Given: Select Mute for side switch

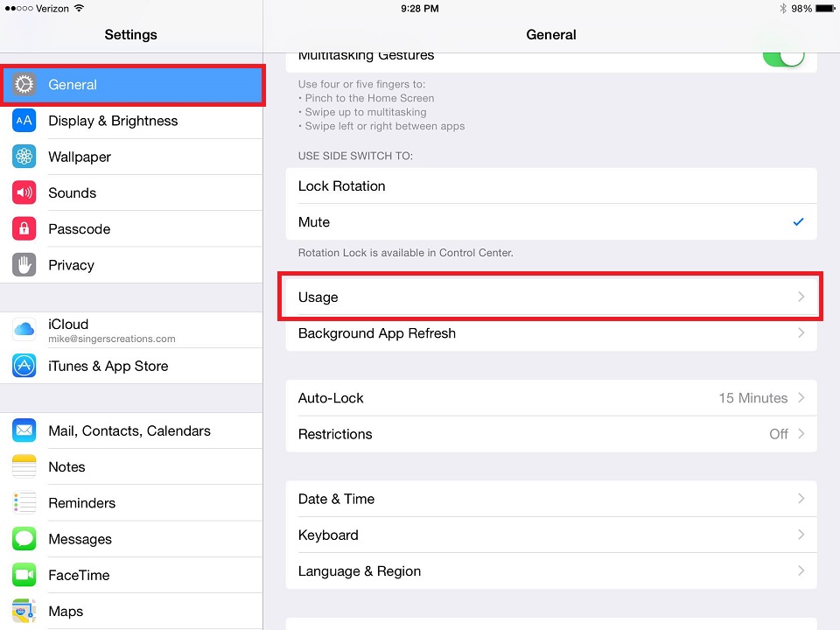Looking at the screenshot, I should point(551,221).
